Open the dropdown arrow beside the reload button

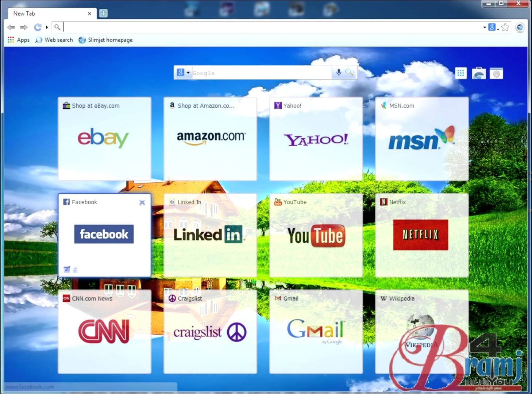click(x=47, y=27)
